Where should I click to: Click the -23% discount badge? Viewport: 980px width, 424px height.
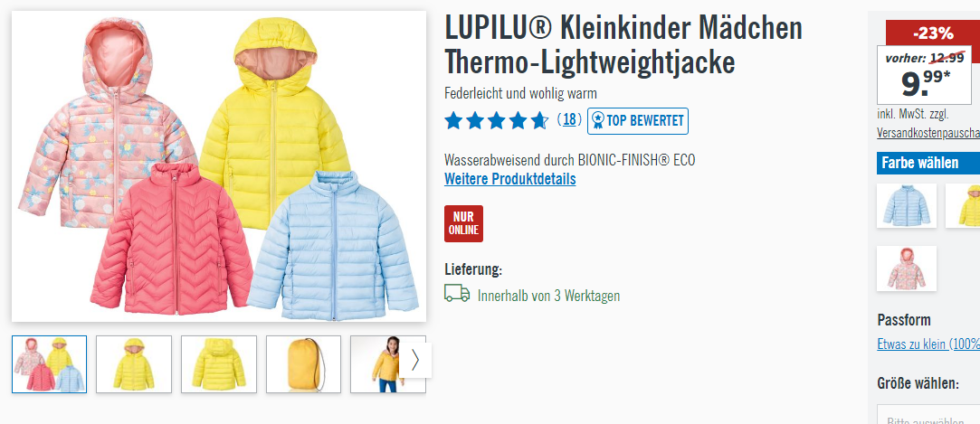tap(933, 33)
